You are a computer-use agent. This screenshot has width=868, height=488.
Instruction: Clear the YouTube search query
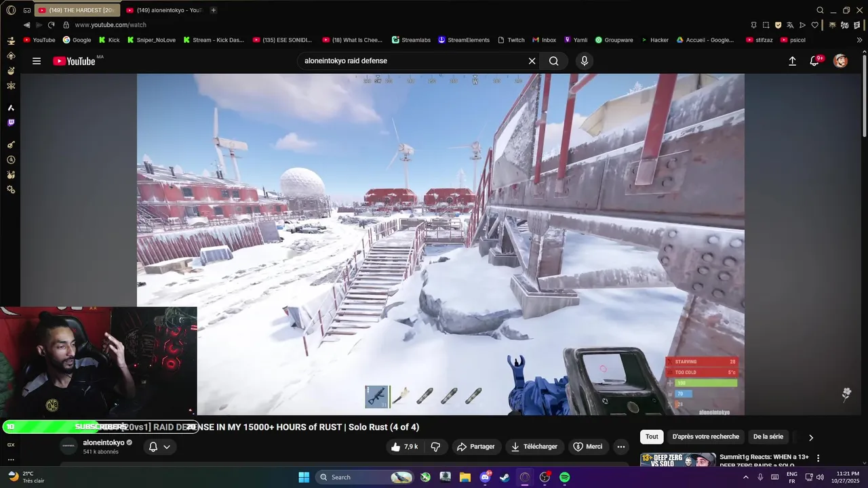532,61
